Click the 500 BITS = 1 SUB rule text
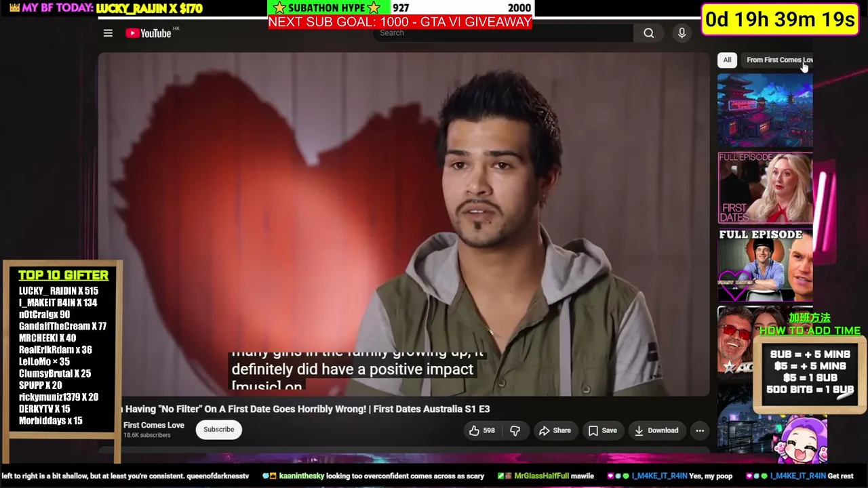The height and width of the screenshot is (488, 868). coord(810,390)
